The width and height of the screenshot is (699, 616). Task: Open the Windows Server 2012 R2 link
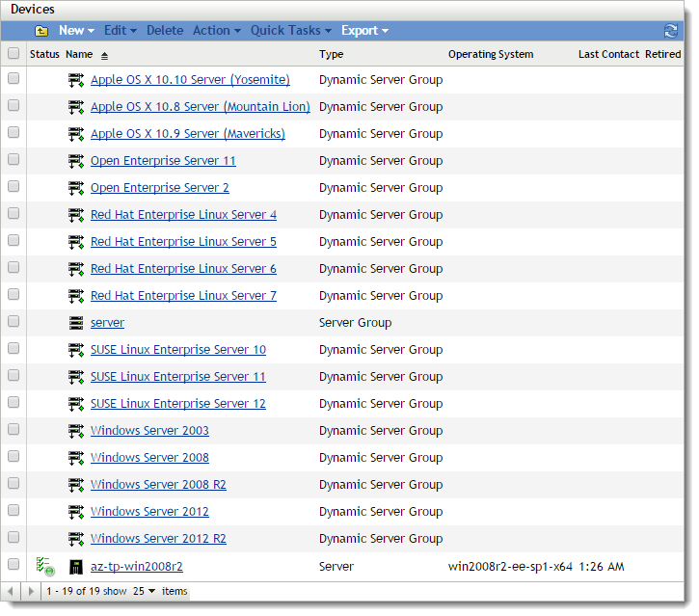[158, 539]
